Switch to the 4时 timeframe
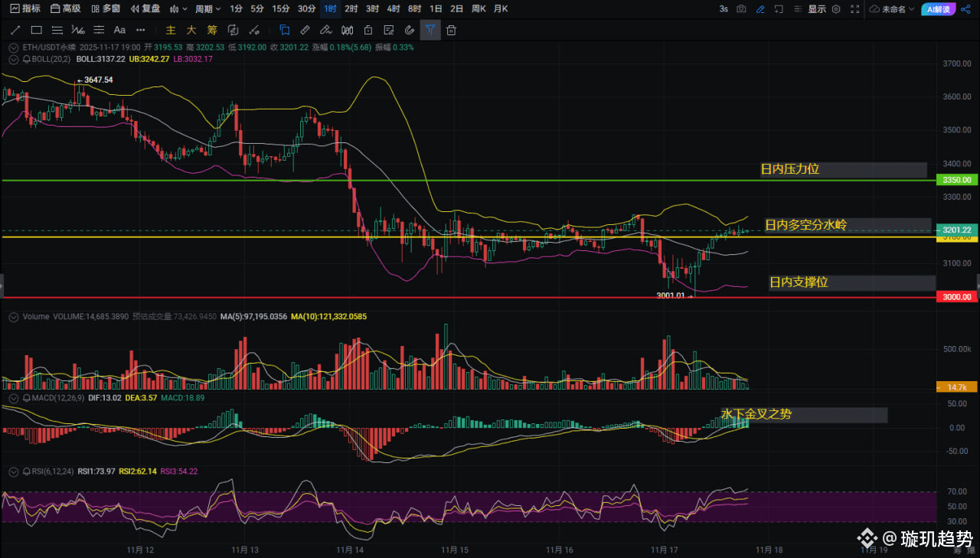This screenshot has width=980, height=558. click(x=394, y=8)
